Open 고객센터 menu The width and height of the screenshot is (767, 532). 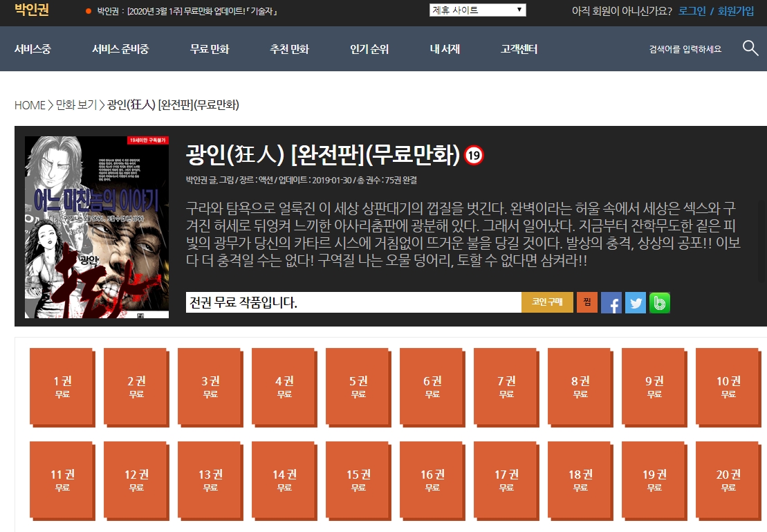(x=519, y=49)
